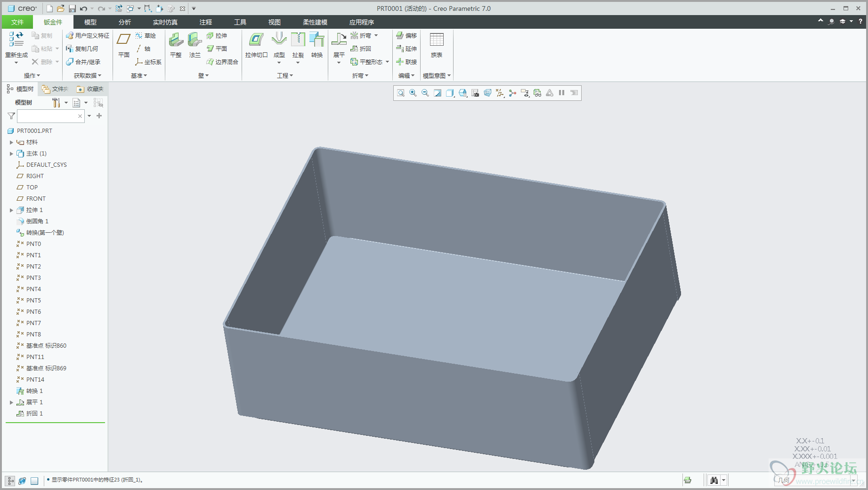Click the Help question mark icon
The height and width of the screenshot is (490, 868).
coord(860,21)
